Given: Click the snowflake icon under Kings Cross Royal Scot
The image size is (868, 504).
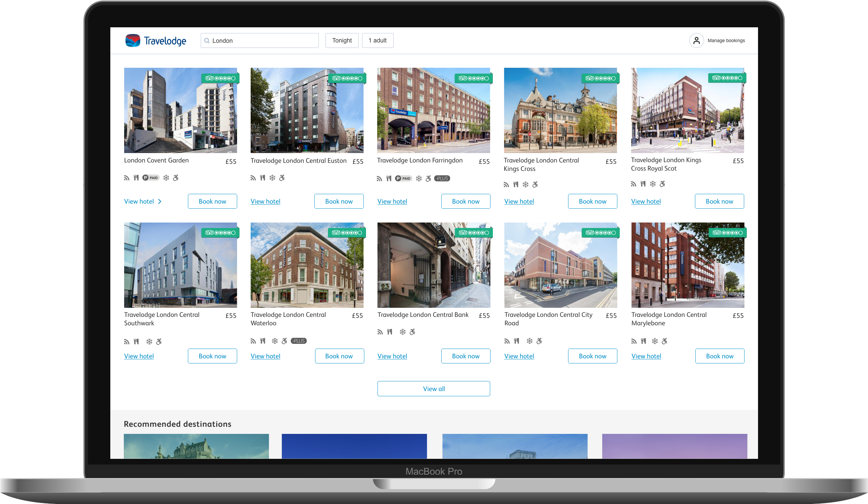Looking at the screenshot, I should tap(653, 184).
